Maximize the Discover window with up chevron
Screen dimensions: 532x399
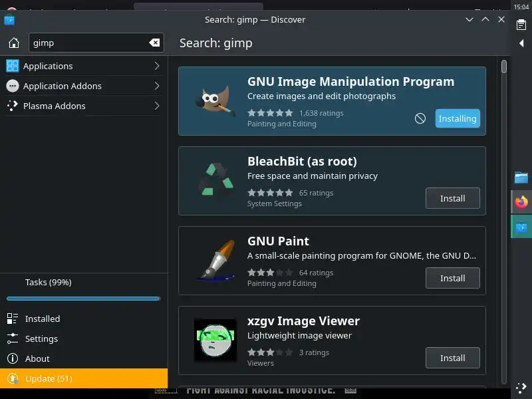485,19
